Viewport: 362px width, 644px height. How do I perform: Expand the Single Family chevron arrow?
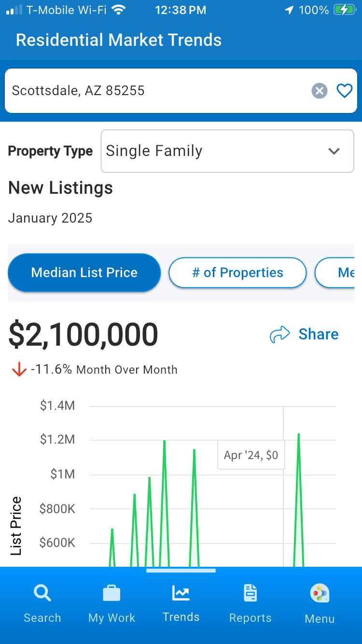coord(334,151)
